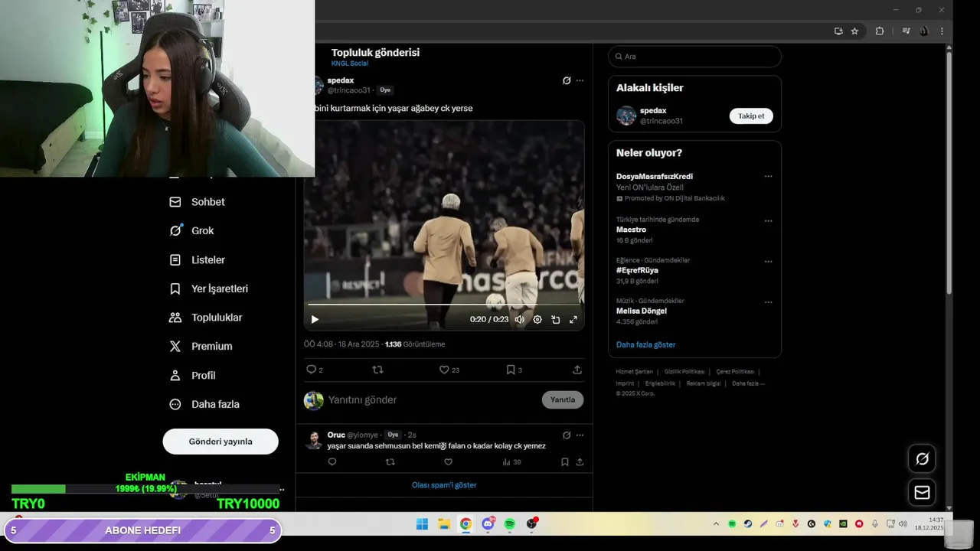The image size is (980, 551).
Task: Show Olası spam'ı göster replies
Action: point(444,485)
